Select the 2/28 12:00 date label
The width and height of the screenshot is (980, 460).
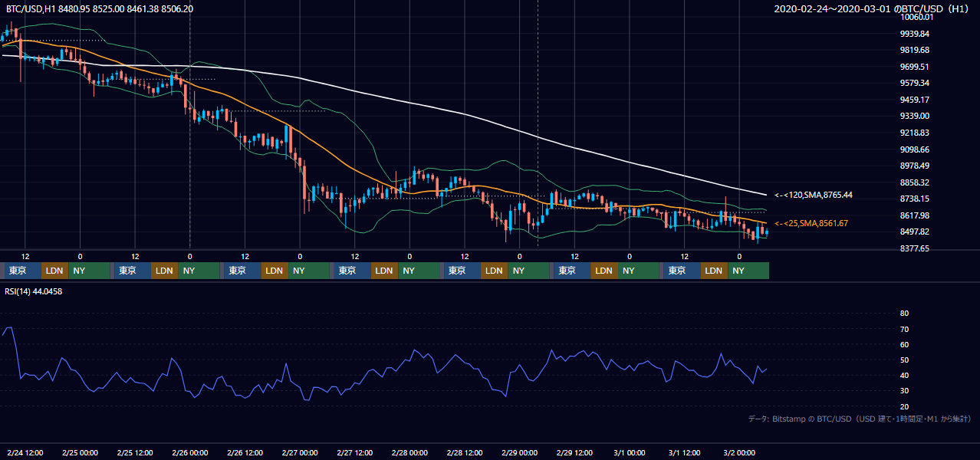point(465,452)
